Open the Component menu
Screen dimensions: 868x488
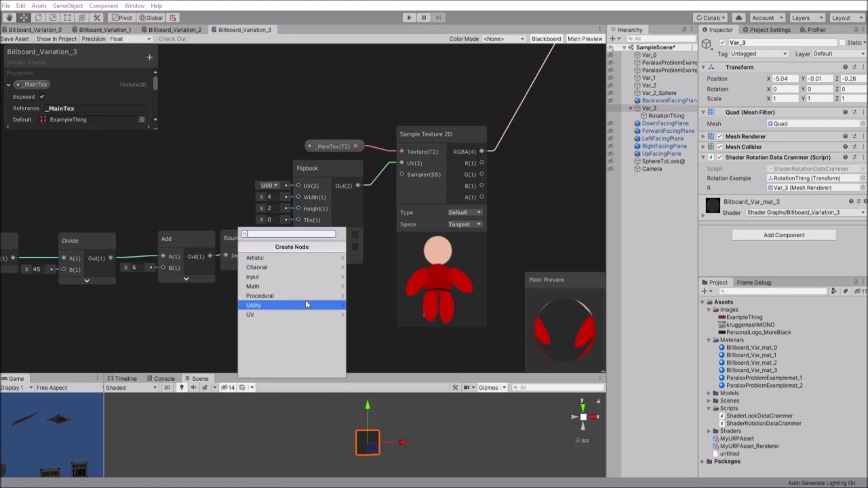point(103,5)
